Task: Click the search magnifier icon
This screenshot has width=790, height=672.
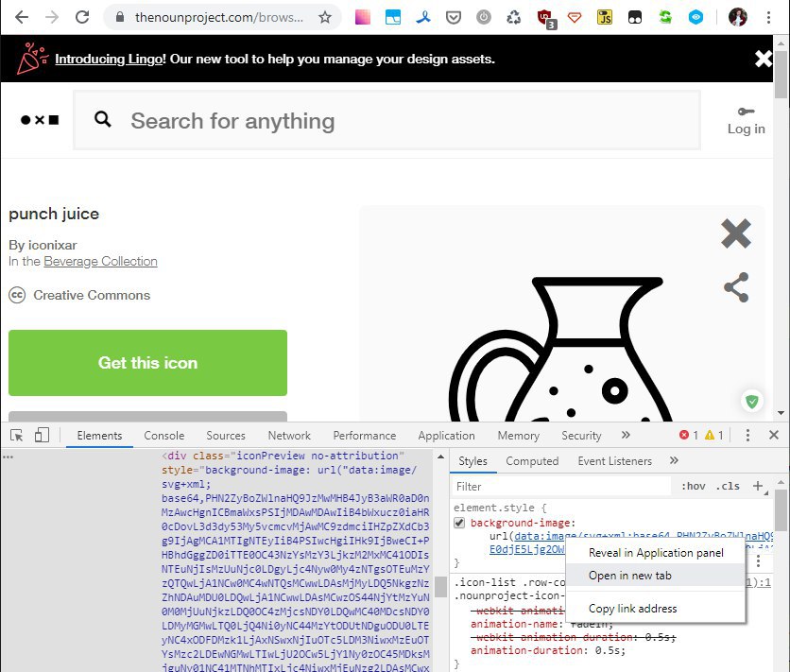Action: 103,119
